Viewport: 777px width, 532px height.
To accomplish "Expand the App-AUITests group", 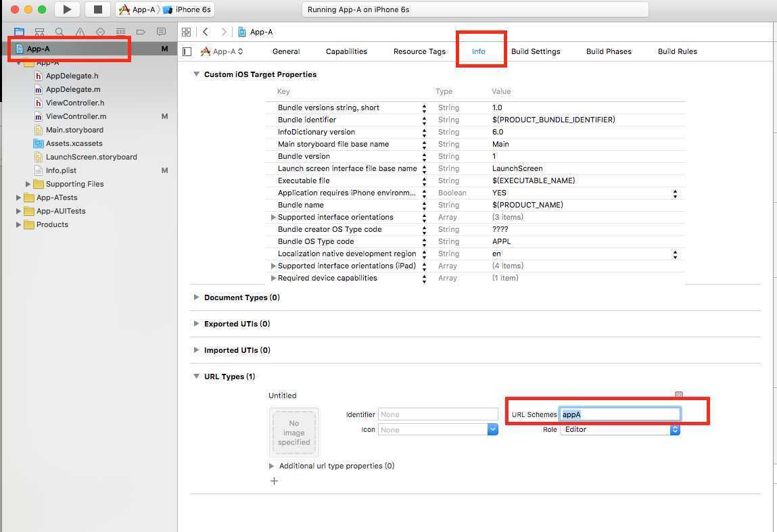I will 18,211.
